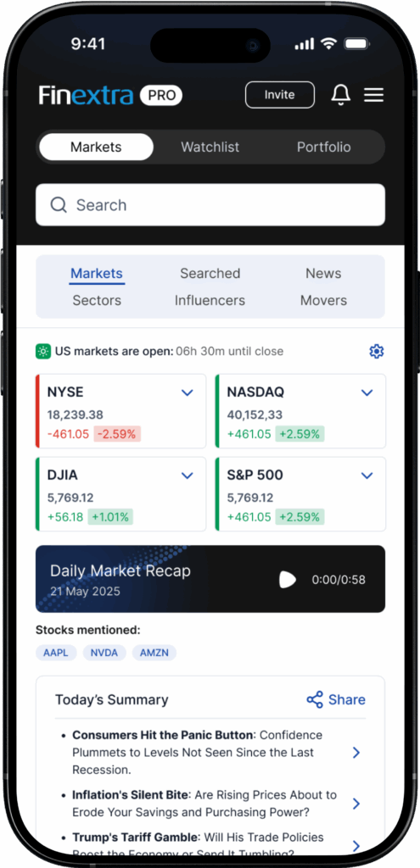This screenshot has width=420, height=868.
Task: Click the green markets-open status icon
Action: 43,352
